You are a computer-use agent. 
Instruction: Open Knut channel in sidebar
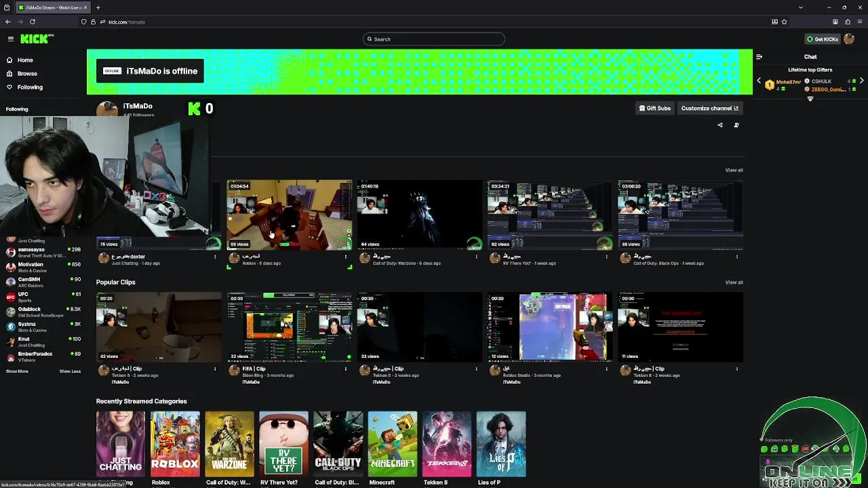pos(43,342)
